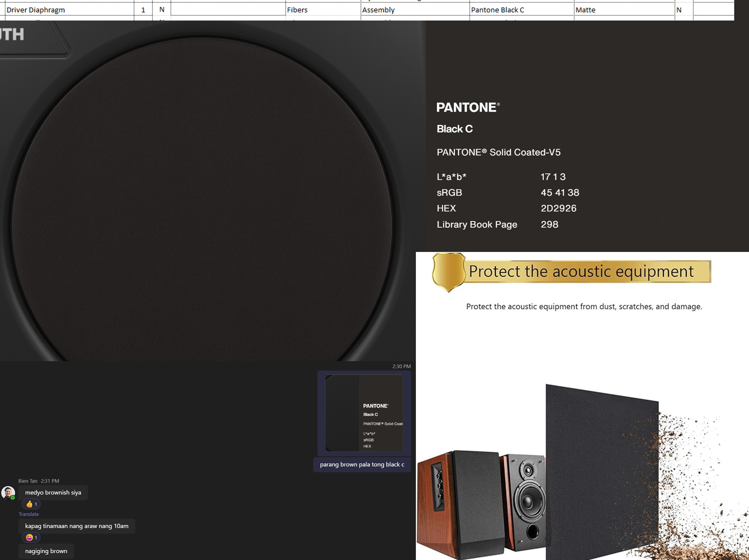Select the Driver Diaphragm spreadsheet cell
This screenshot has height=560, width=749.
(x=69, y=10)
